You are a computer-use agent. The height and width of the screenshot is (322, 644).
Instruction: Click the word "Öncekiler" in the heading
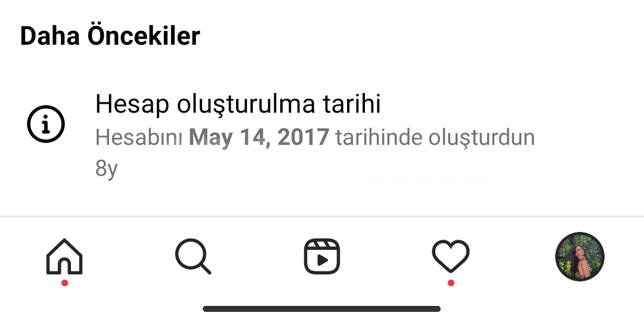coord(144,36)
